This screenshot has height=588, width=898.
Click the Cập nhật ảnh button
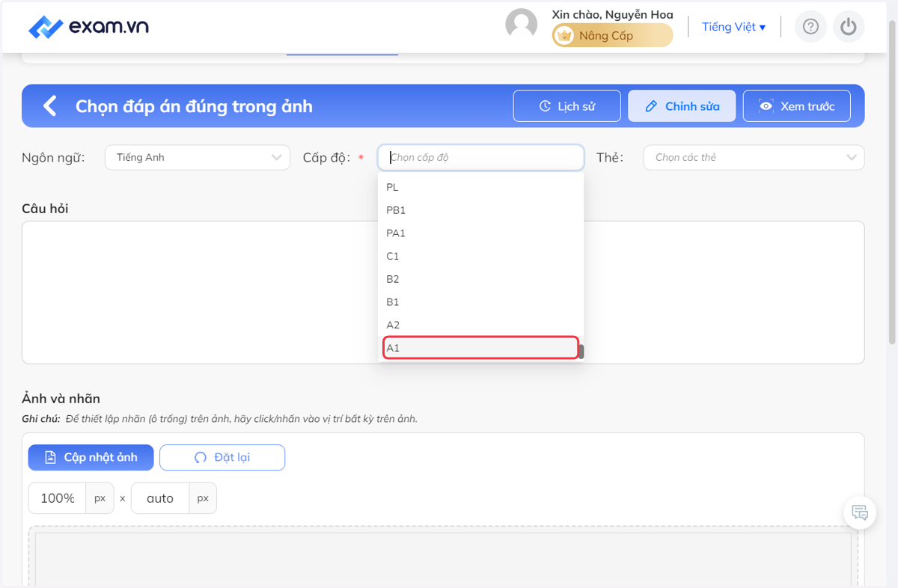coord(91,457)
